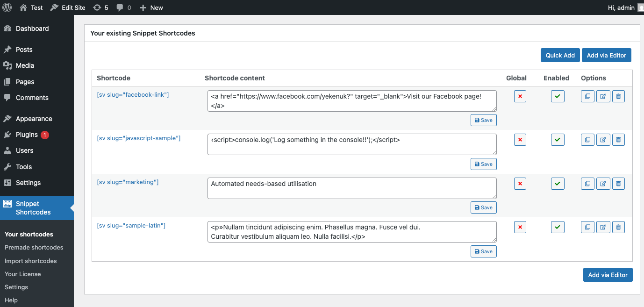
Task: Open the Help submenu
Action: (11, 300)
